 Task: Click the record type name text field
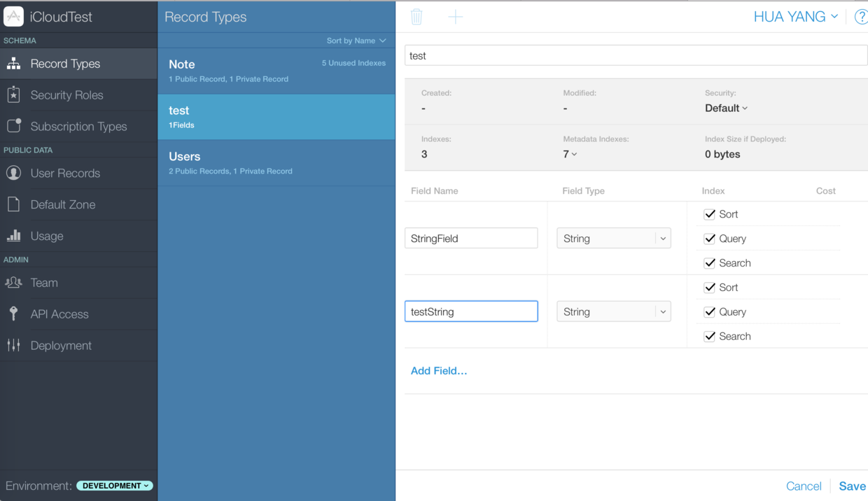636,56
